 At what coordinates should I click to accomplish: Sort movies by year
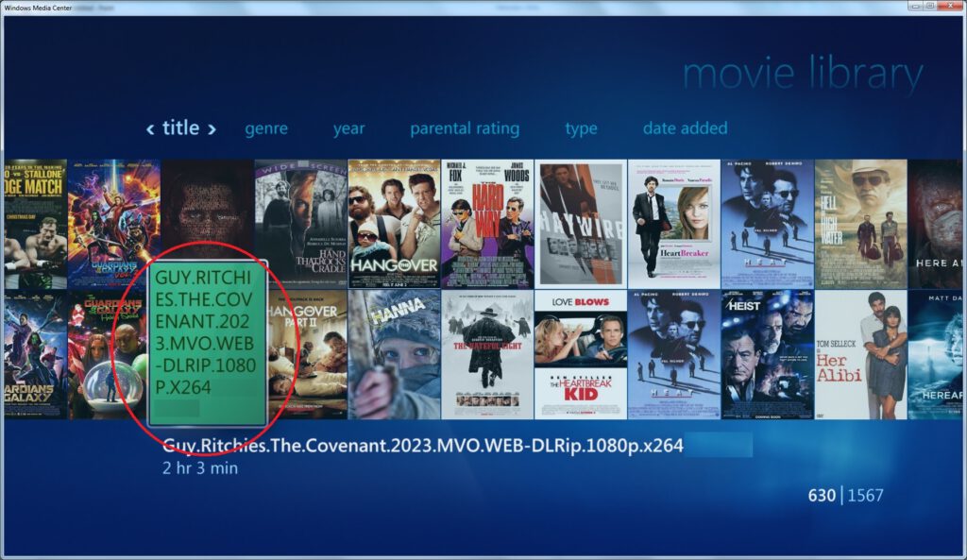tap(349, 128)
